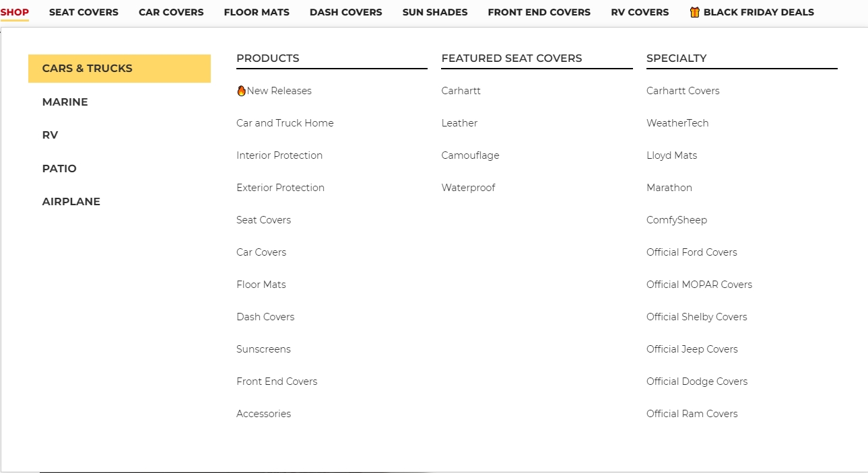Select the Airplane category
The image size is (868, 473).
point(71,202)
